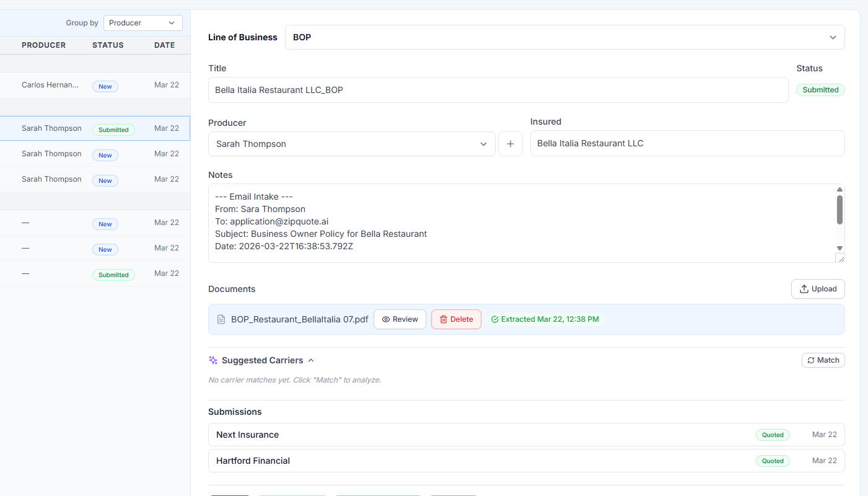Open the Producer dropdown showing Sarah Thompson
868x496 pixels.
351,143
